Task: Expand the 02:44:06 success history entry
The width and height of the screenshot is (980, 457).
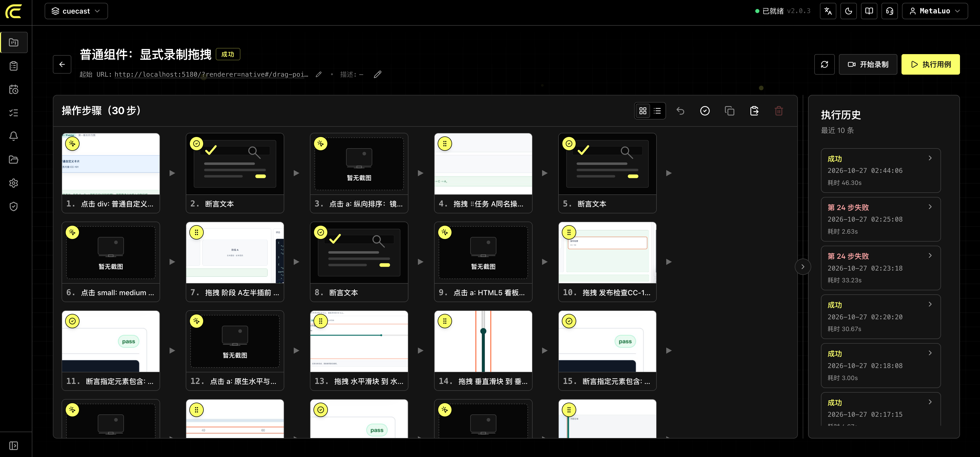Action: 881,171
